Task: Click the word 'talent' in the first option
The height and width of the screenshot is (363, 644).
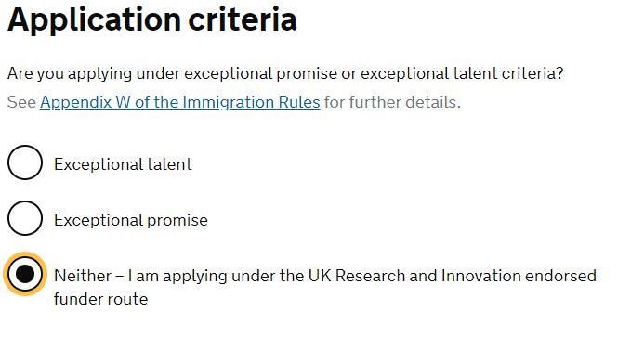Action: tap(169, 164)
